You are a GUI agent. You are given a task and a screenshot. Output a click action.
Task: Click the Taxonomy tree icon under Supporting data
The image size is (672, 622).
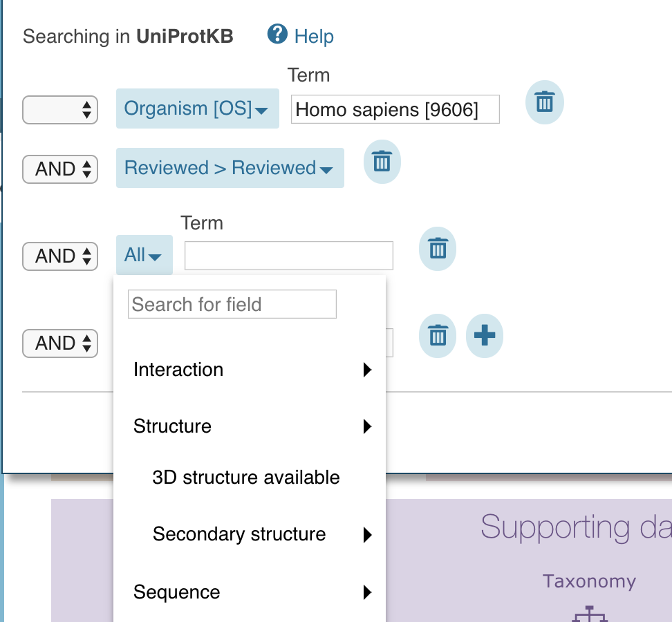589,613
